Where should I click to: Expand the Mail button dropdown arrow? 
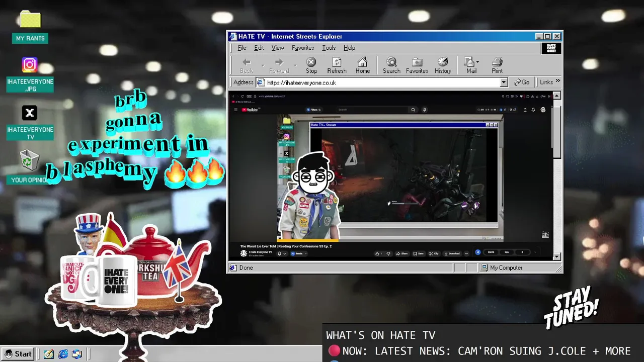pyautogui.click(x=477, y=62)
